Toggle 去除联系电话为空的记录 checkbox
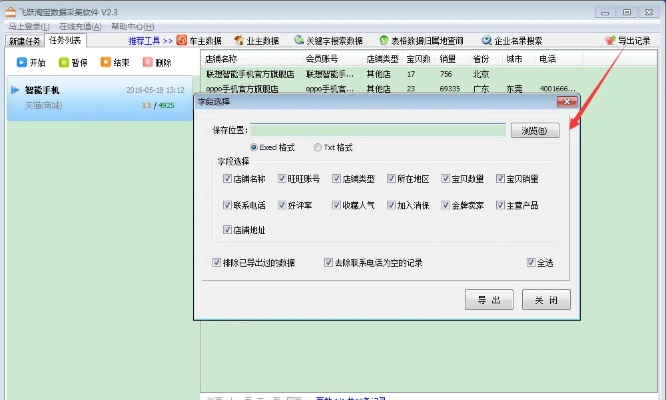The width and height of the screenshot is (666, 400). click(x=328, y=263)
